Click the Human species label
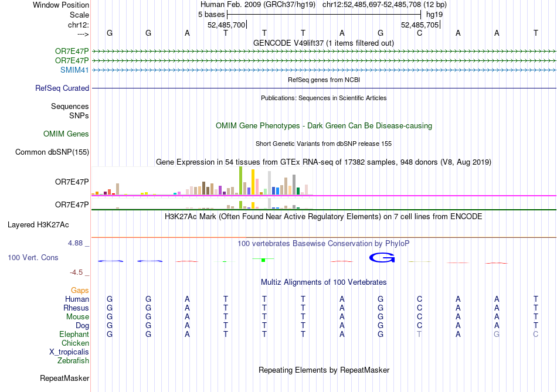The image size is (557, 392). 77,299
